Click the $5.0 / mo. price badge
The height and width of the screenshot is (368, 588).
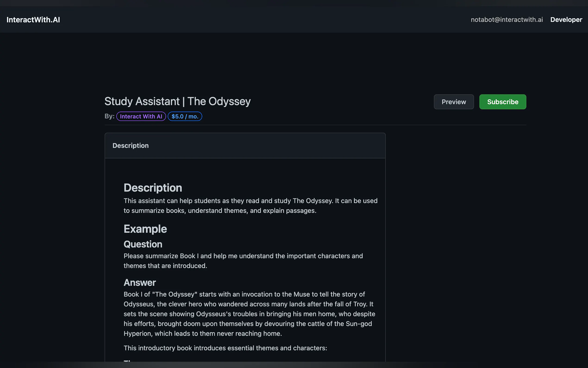click(185, 116)
